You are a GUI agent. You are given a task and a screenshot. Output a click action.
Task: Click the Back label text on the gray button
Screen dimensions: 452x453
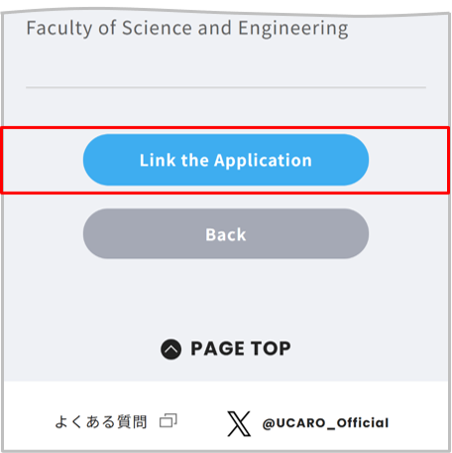click(226, 234)
